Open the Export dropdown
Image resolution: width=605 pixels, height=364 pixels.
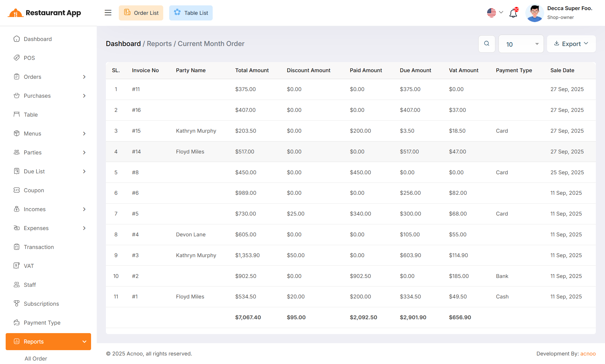point(571,44)
